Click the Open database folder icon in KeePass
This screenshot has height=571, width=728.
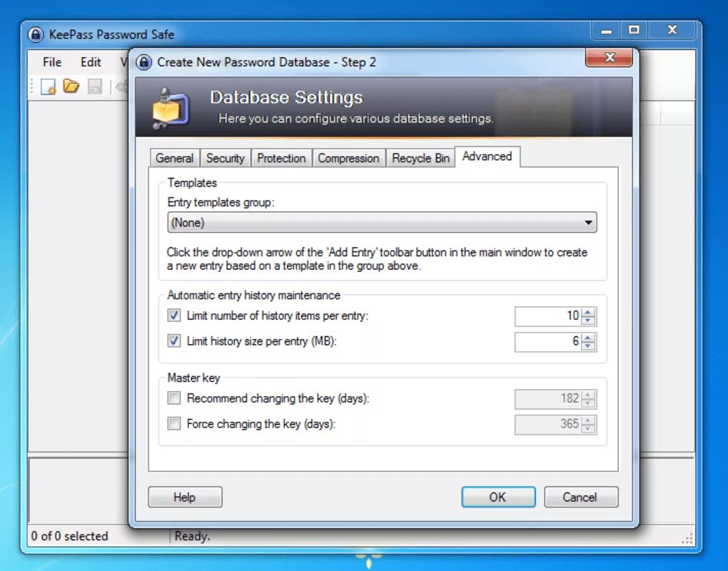tap(71, 86)
